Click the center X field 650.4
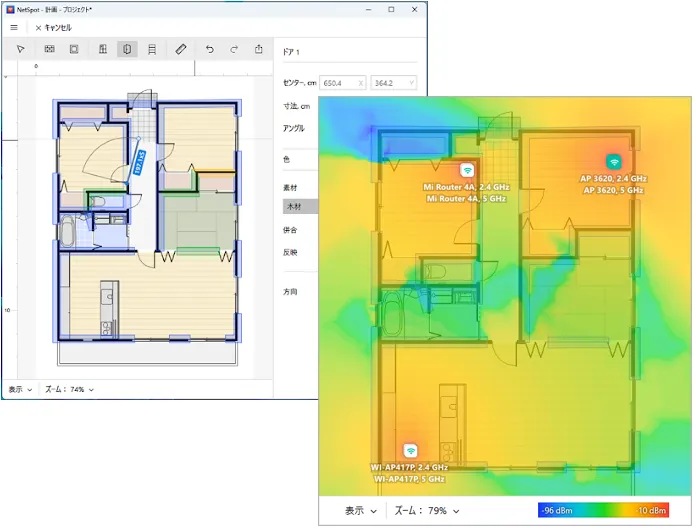696x529 pixels. tap(343, 83)
